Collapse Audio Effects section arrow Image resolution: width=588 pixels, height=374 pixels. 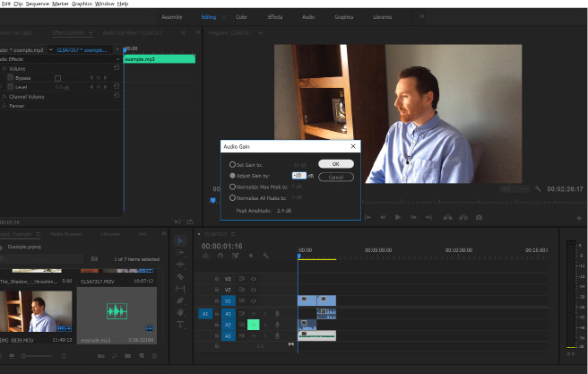(x=118, y=59)
